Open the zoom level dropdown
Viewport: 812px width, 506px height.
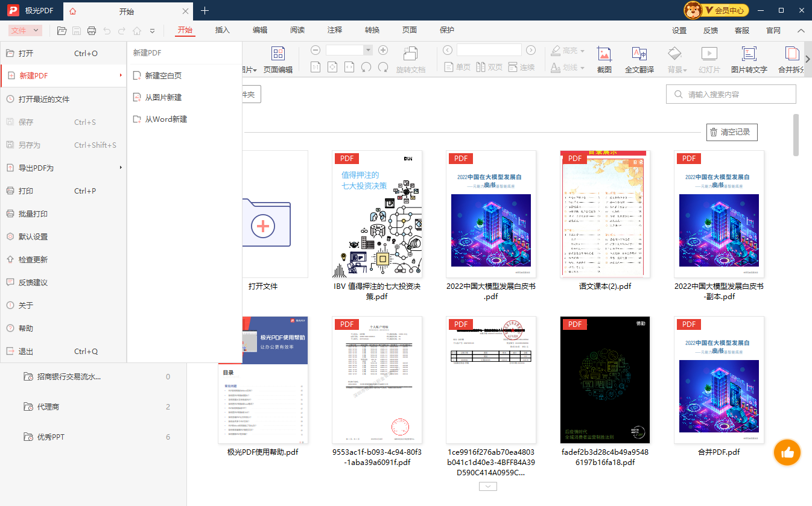pos(368,49)
